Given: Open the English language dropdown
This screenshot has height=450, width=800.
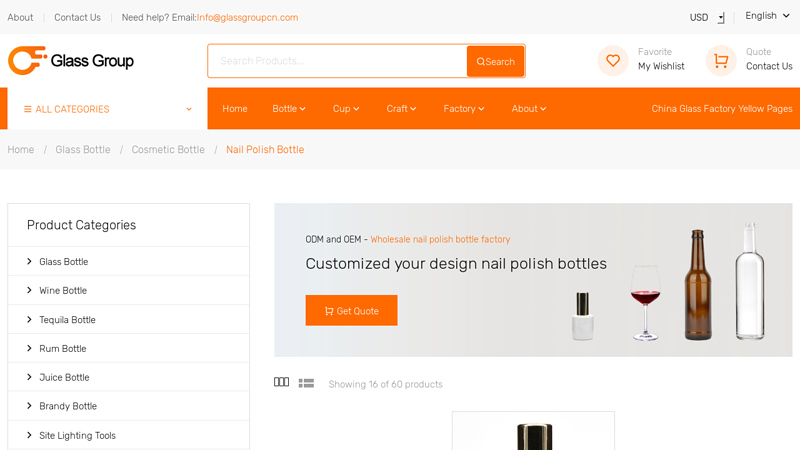Looking at the screenshot, I should tap(767, 16).
